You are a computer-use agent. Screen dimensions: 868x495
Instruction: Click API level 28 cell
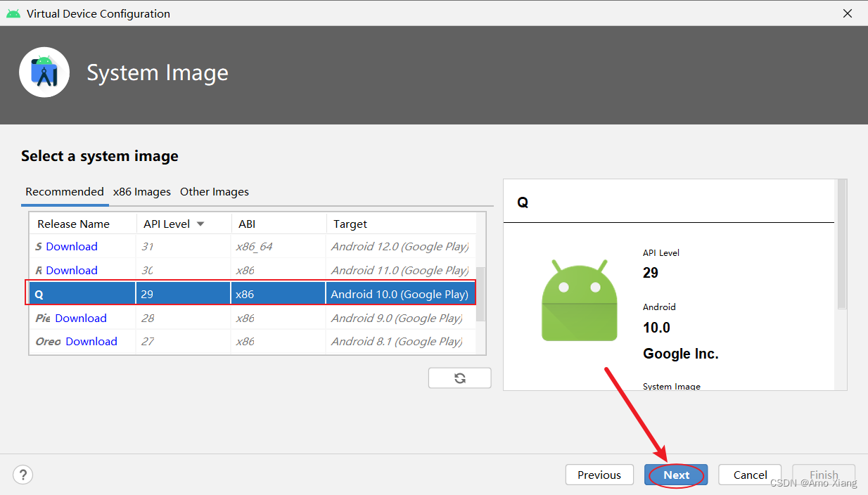[184, 318]
